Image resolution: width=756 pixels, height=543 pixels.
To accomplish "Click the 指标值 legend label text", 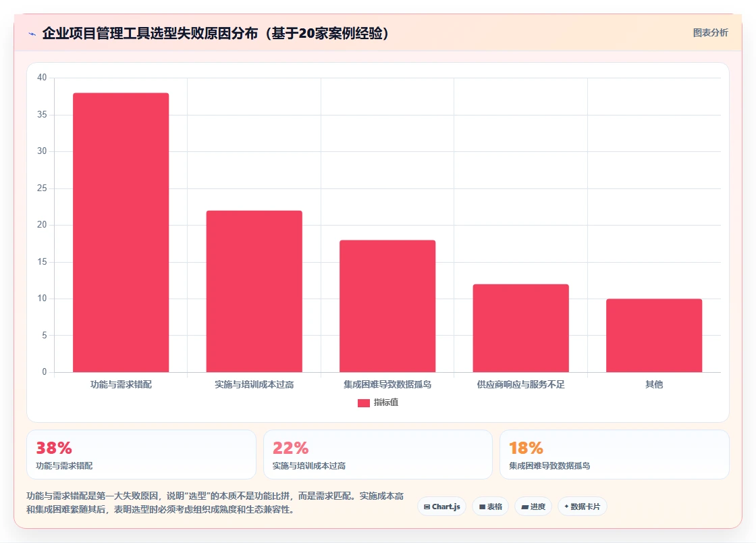I will point(385,403).
